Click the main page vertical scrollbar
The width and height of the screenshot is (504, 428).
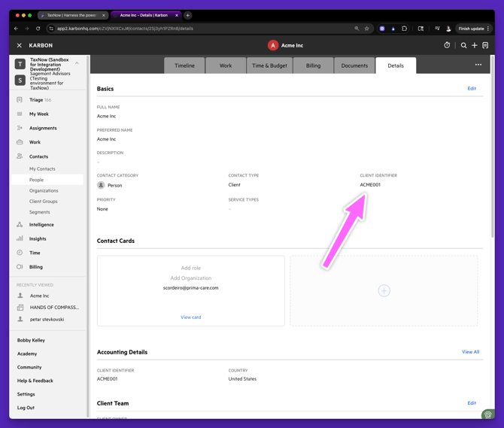(x=493, y=147)
